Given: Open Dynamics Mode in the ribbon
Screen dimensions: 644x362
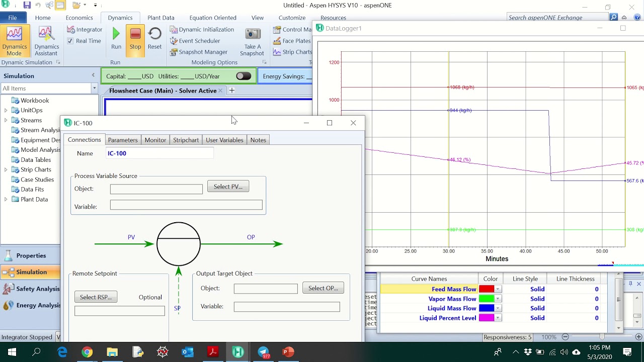Looking at the screenshot, I should click(x=14, y=41).
